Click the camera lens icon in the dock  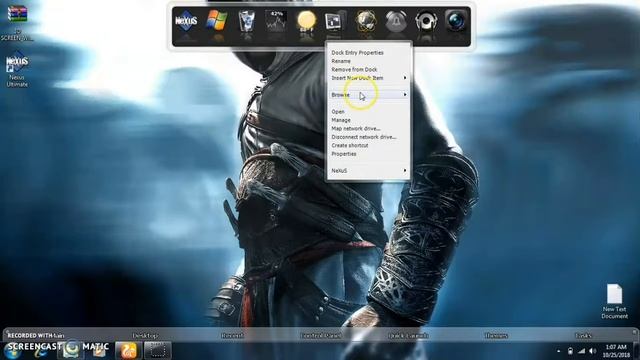tap(456, 21)
